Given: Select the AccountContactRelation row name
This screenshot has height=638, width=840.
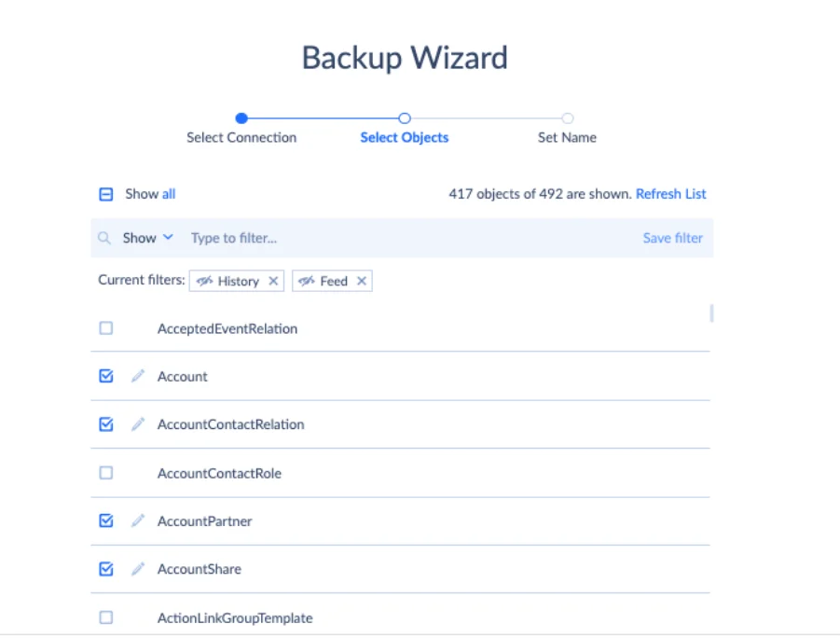Looking at the screenshot, I should tap(230, 424).
